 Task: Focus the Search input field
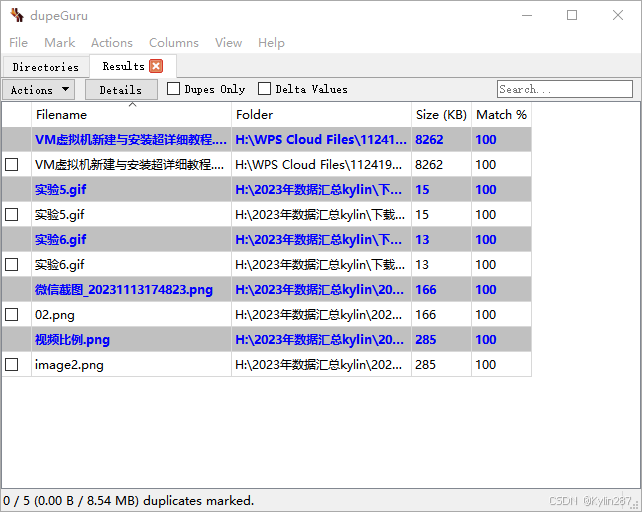[x=565, y=89]
